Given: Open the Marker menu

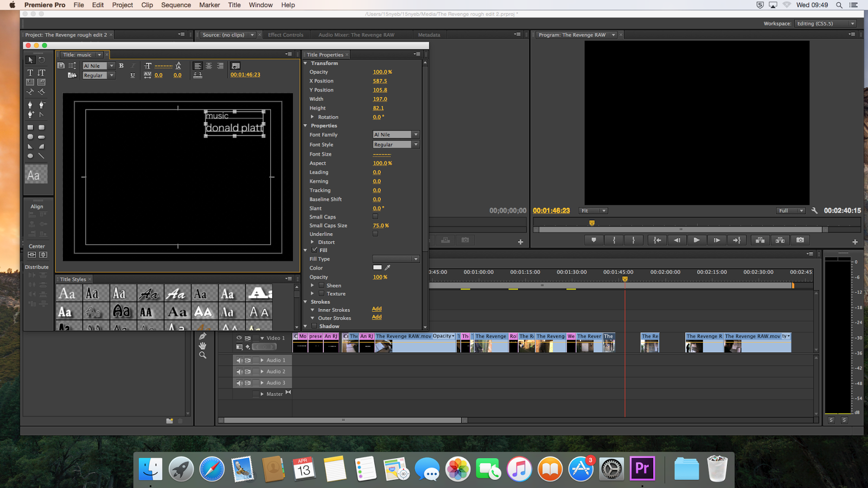Looking at the screenshot, I should (x=209, y=5).
